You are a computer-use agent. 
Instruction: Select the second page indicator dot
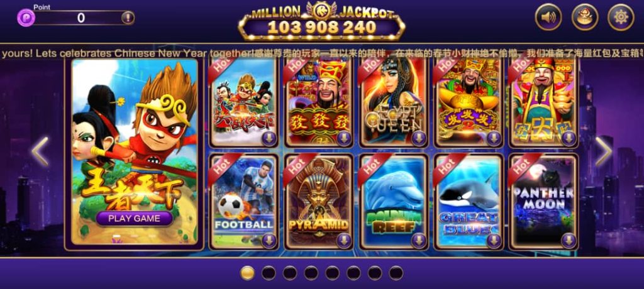pyautogui.click(x=269, y=273)
